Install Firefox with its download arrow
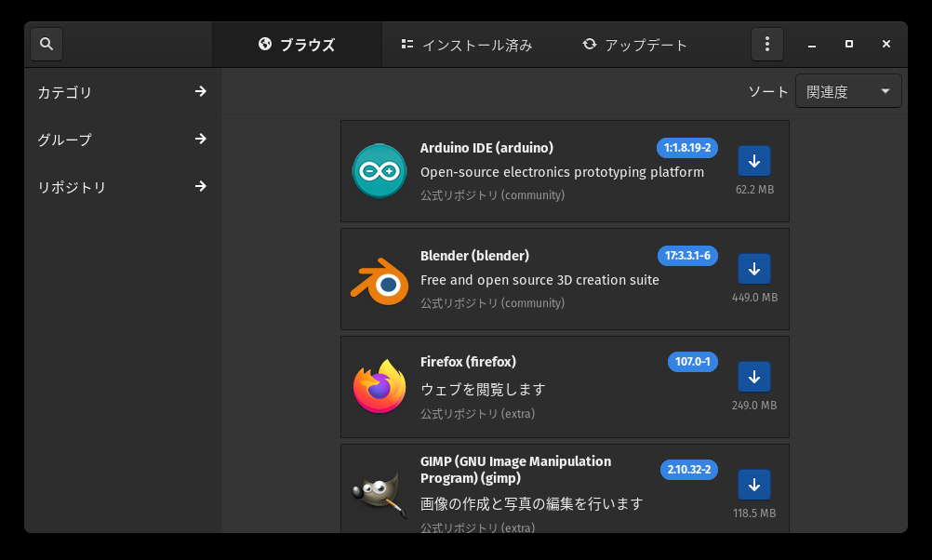Image resolution: width=932 pixels, height=560 pixels. (754, 377)
